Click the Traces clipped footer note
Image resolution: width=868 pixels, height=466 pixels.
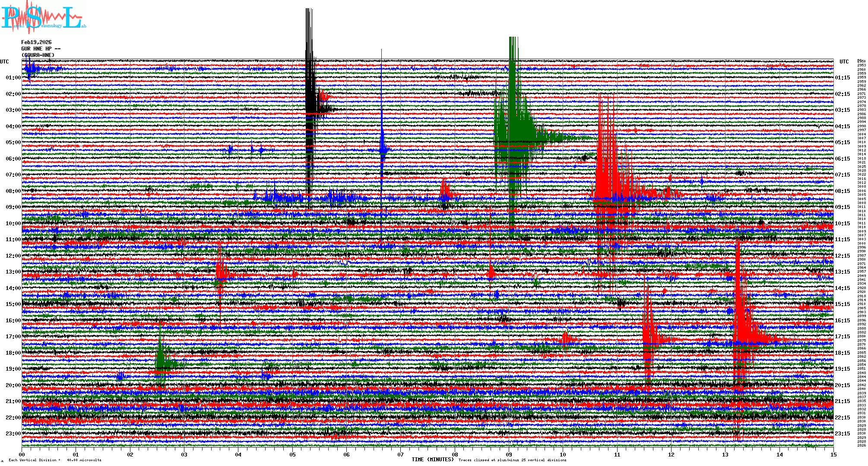tap(512, 460)
